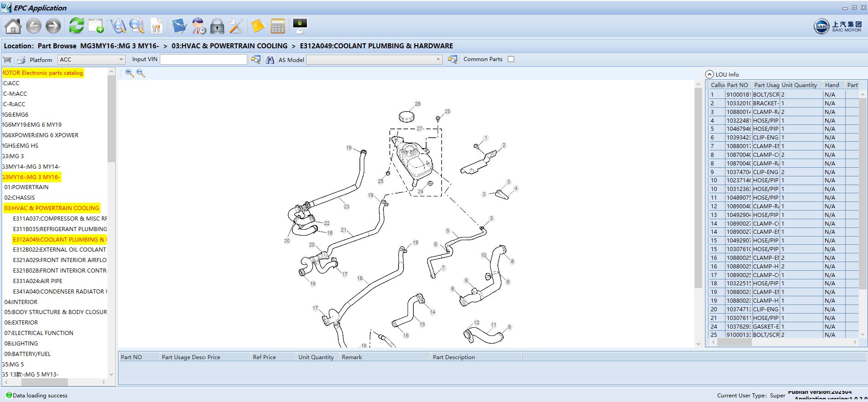Refresh with the green arrows icon
868x402 pixels.
(x=76, y=26)
